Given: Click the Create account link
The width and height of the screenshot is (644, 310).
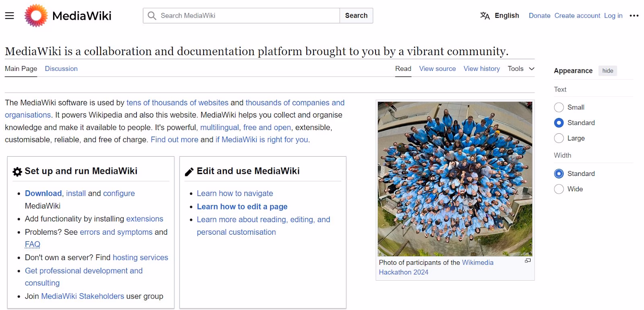Looking at the screenshot, I should (x=577, y=16).
